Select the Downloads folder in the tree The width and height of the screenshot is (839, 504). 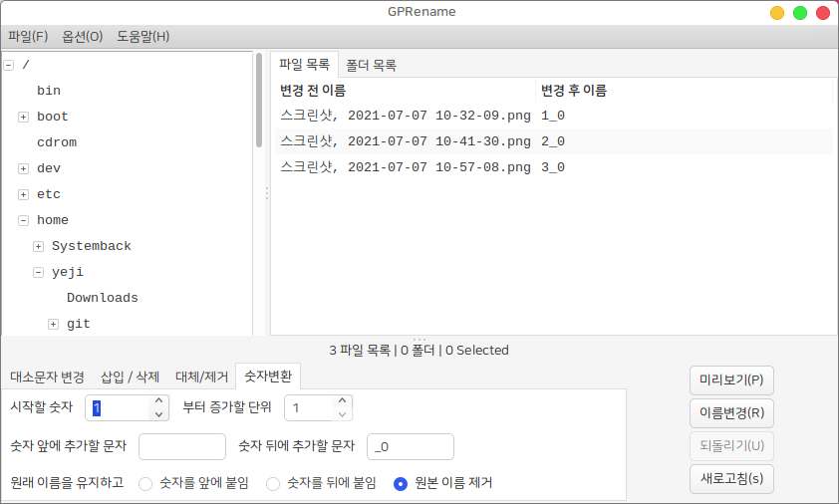tap(103, 298)
